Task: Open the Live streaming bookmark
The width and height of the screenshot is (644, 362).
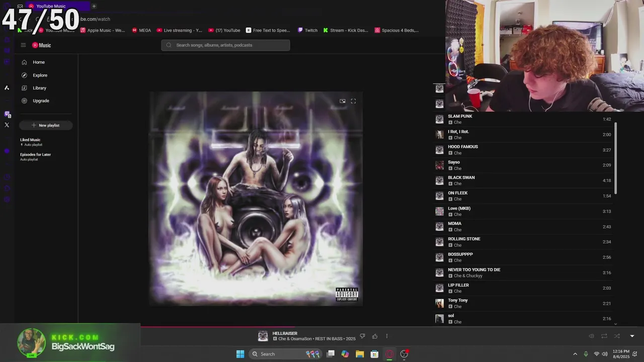Action: click(x=180, y=30)
